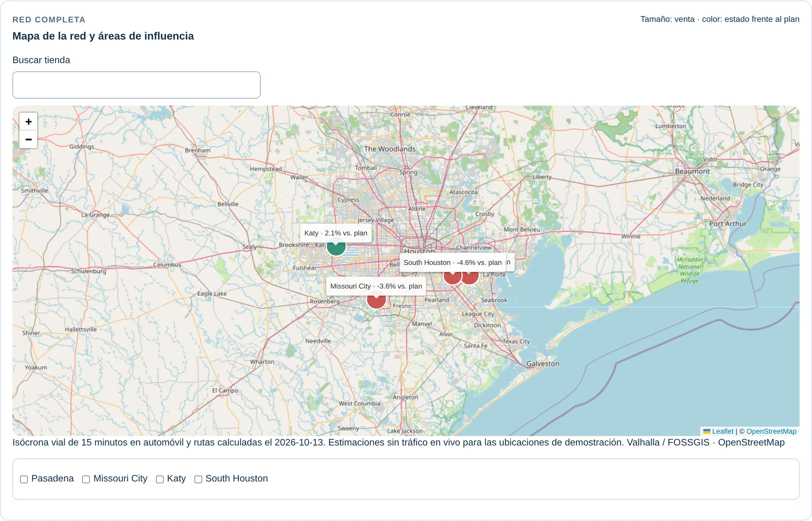The image size is (812, 521).
Task: Toggle the Katy checkbox
Action: [x=160, y=479]
